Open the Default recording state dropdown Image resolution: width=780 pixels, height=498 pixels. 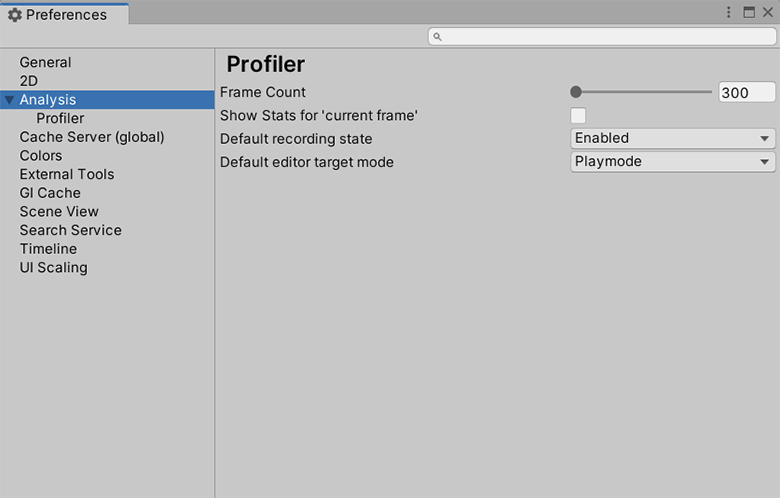673,138
